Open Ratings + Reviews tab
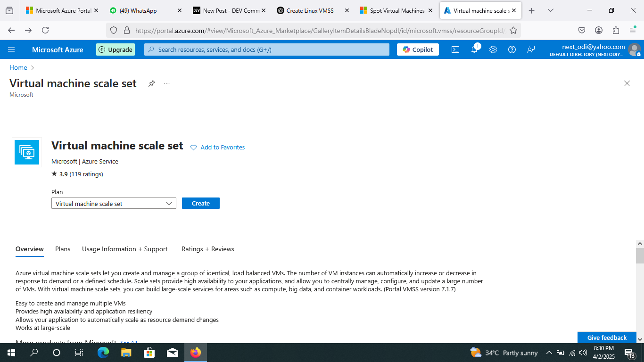Screen dimensions: 644x362 point(208,249)
